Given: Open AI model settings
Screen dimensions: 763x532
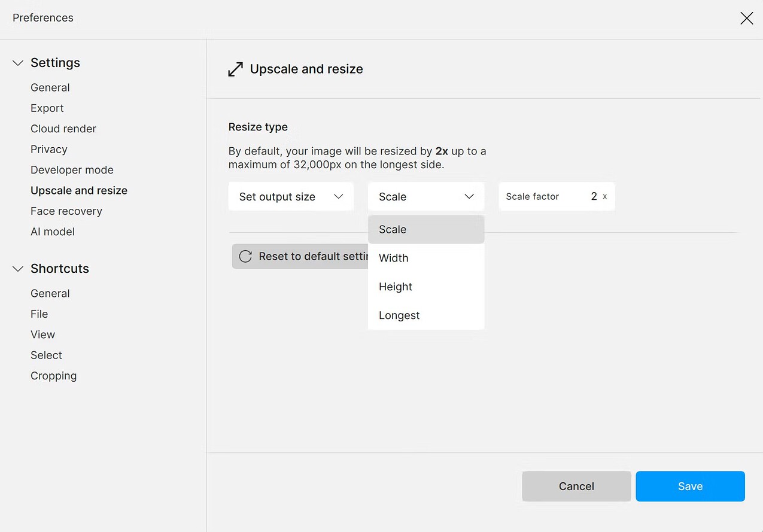Looking at the screenshot, I should pos(53,232).
